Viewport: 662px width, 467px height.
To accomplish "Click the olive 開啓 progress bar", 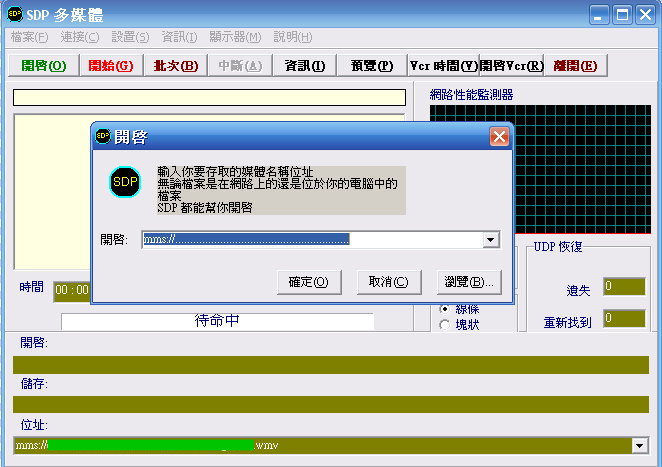I will point(331,365).
